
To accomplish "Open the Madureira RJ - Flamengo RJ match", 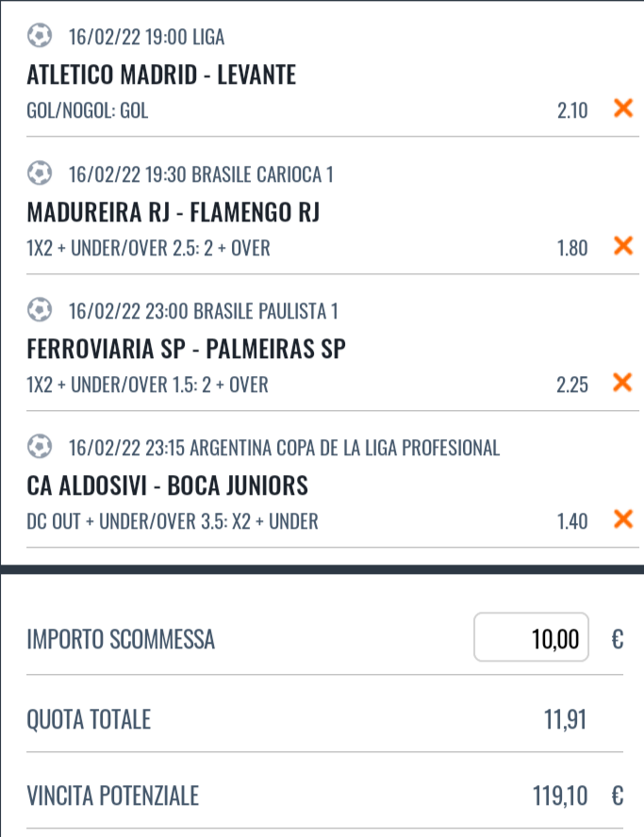I will tap(173, 211).
